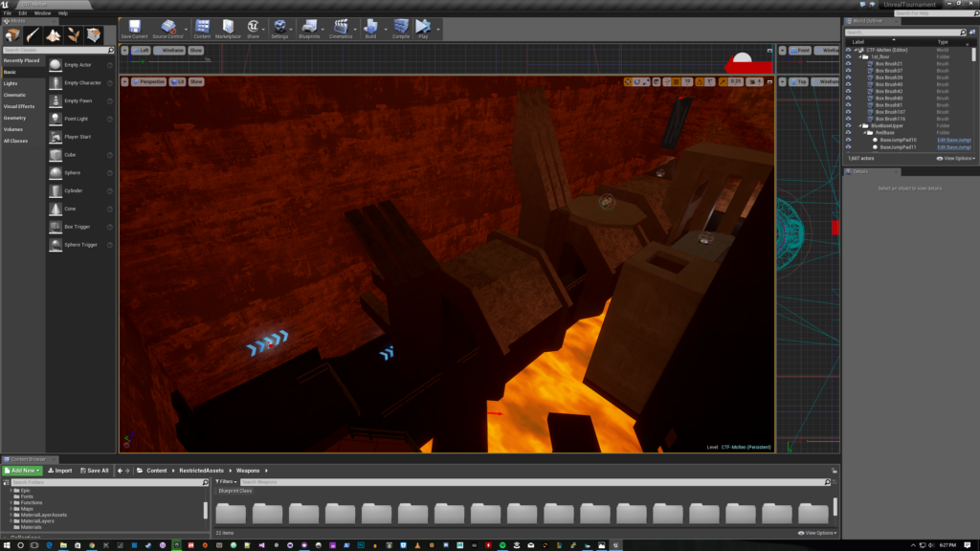Select Paint mode in Modes panel

click(x=33, y=35)
